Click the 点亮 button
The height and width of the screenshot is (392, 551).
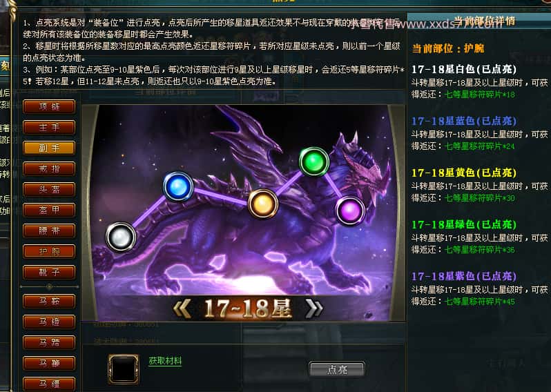337,369
